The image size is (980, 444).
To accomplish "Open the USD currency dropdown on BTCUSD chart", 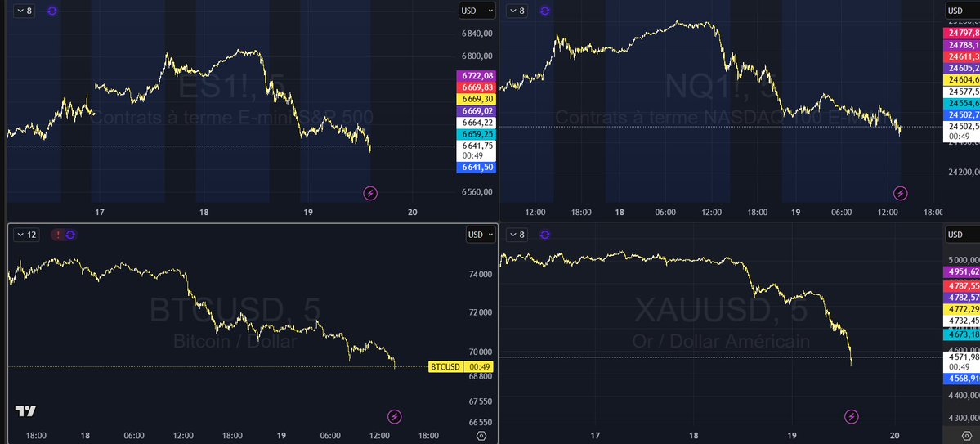I will (x=481, y=235).
